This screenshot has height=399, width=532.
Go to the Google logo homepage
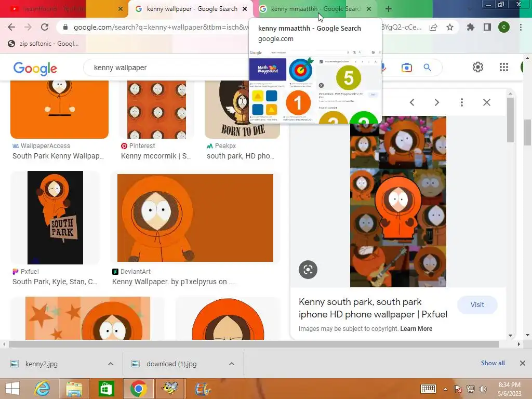point(35,68)
